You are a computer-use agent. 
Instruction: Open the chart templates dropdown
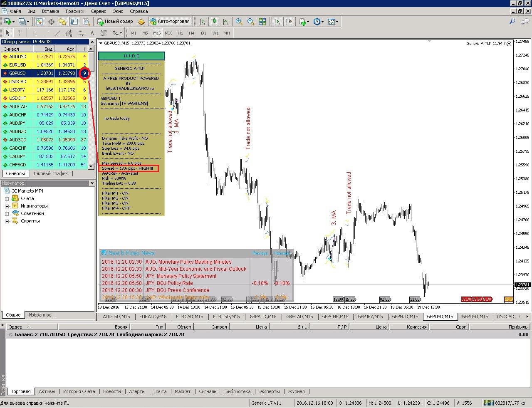pos(333,22)
